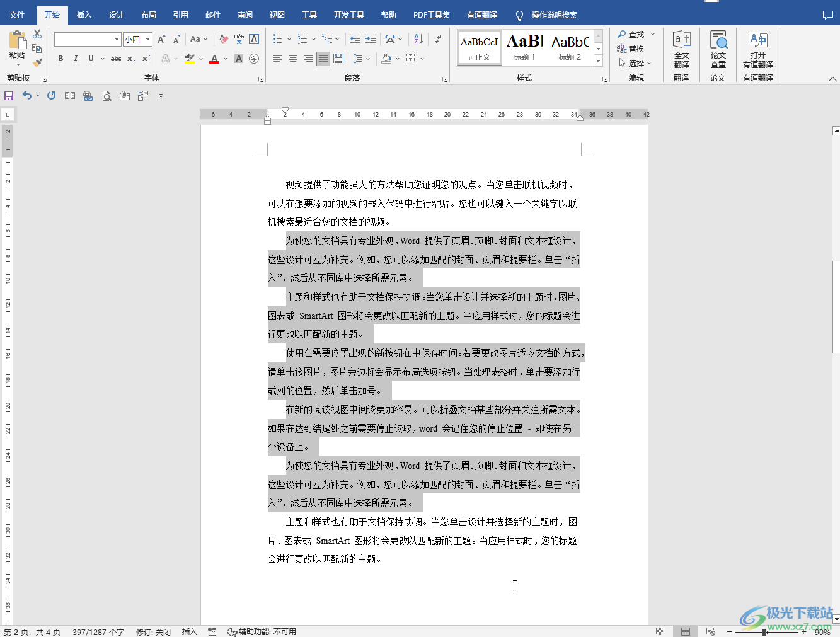Click the Replace (替换) icon
The width and height of the screenshot is (840, 637).
[630, 49]
